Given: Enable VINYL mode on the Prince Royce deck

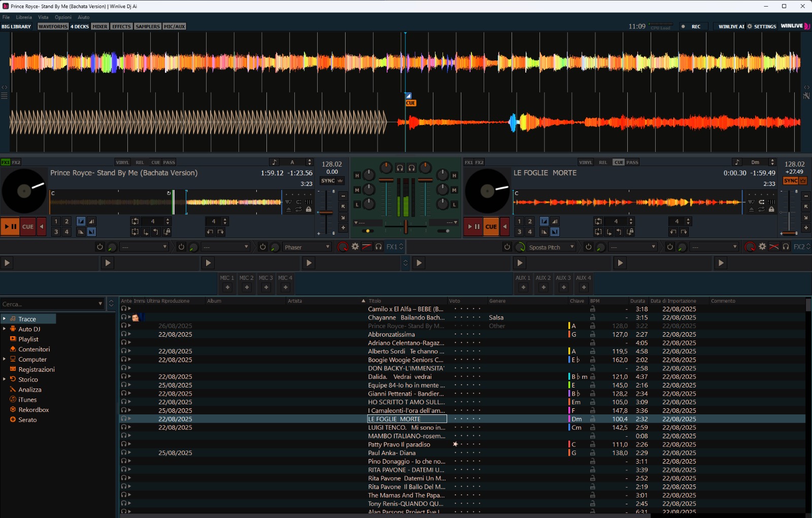Looking at the screenshot, I should (x=122, y=163).
